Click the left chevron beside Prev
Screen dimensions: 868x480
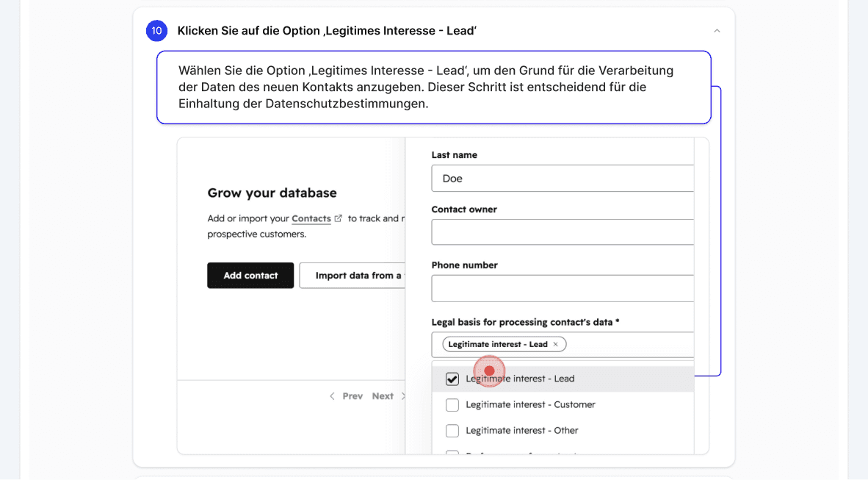332,395
